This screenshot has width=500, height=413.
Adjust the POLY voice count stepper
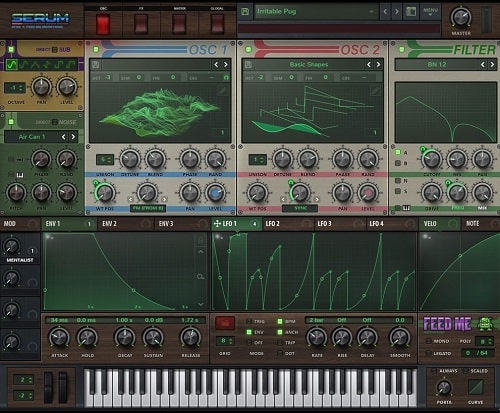484,341
